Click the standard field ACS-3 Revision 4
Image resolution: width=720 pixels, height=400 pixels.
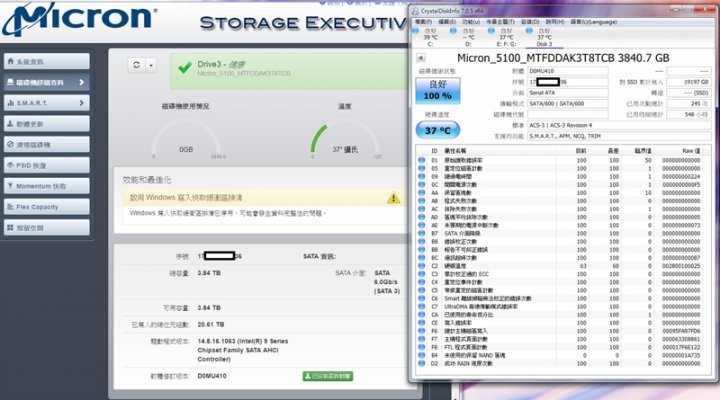tap(619, 125)
